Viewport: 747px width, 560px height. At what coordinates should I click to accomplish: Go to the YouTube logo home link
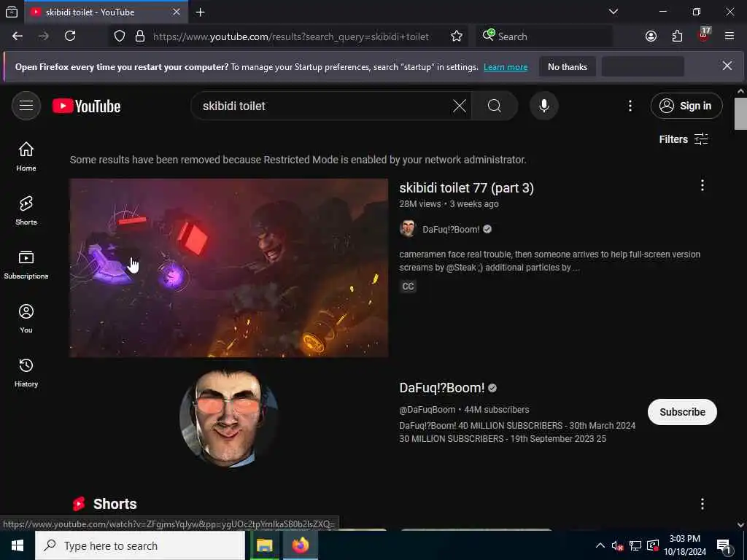[x=86, y=106]
